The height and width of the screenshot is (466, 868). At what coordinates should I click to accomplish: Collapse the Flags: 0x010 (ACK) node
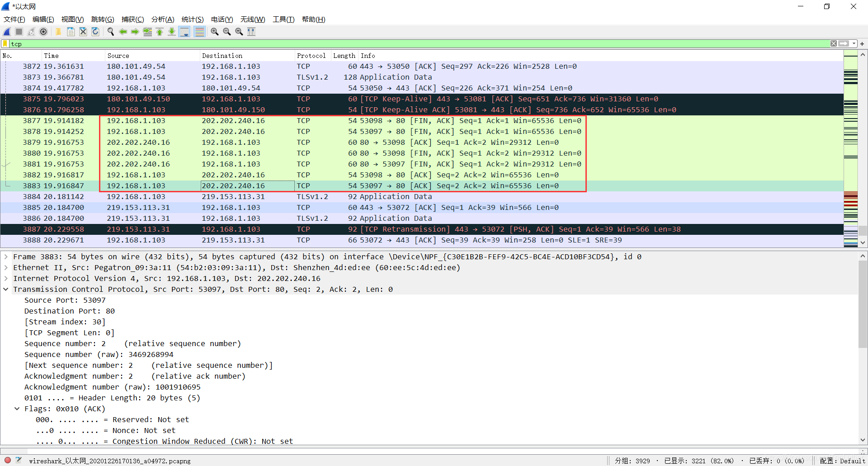coord(17,409)
